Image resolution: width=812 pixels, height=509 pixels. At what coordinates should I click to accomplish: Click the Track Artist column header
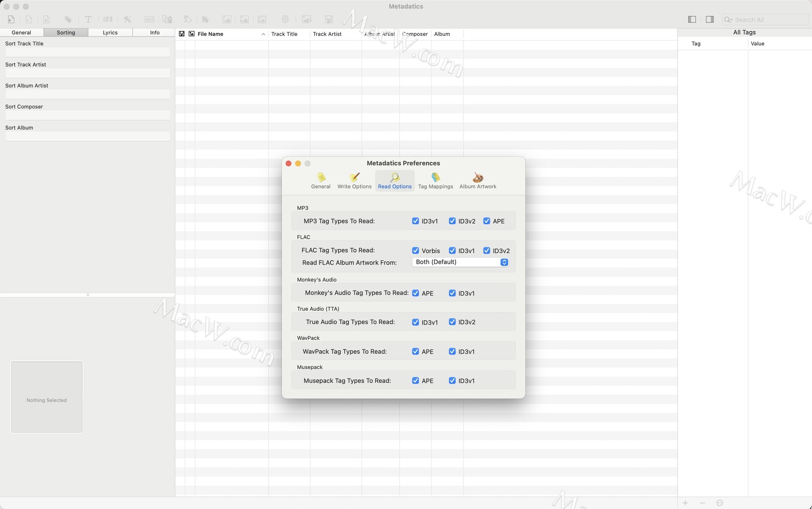pyautogui.click(x=327, y=34)
